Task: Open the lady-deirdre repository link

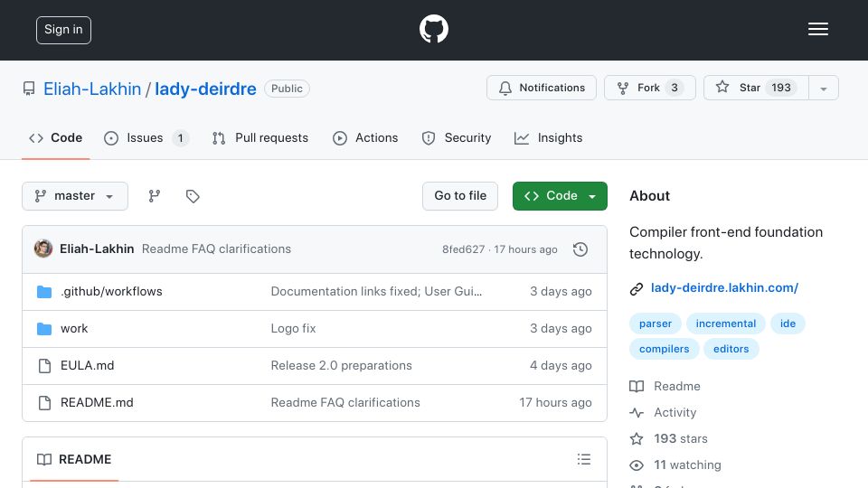Action: coord(205,89)
